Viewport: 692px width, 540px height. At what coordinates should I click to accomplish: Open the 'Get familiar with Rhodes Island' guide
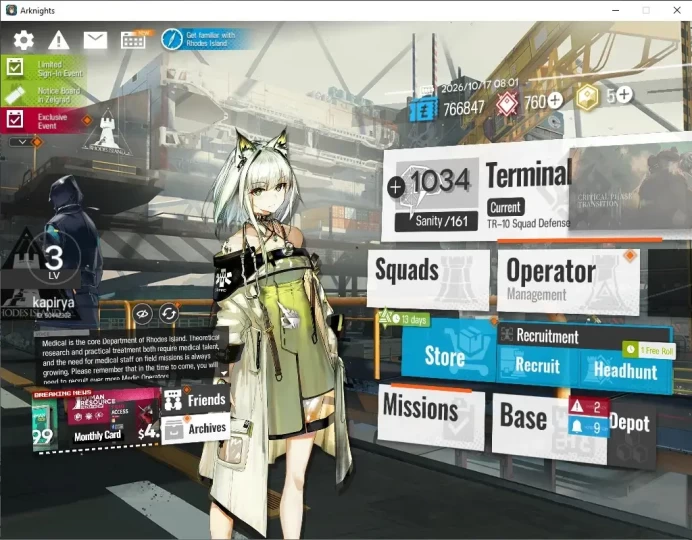pyautogui.click(x=205, y=39)
